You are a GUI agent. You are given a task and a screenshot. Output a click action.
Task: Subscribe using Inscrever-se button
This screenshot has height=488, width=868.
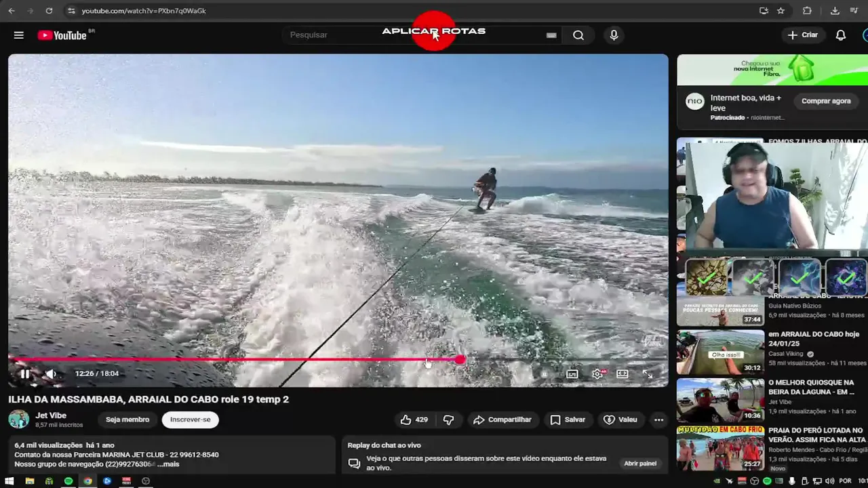191,420
